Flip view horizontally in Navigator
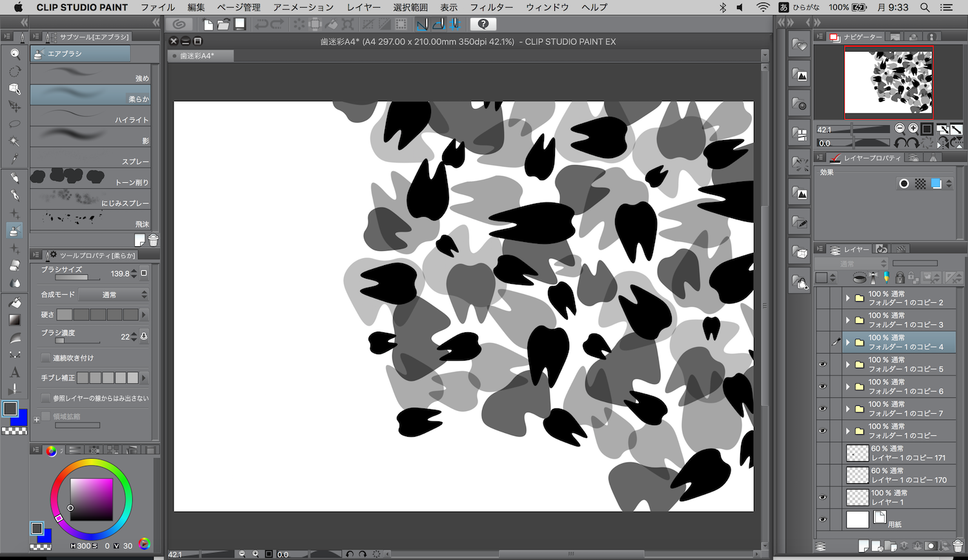 [942, 143]
